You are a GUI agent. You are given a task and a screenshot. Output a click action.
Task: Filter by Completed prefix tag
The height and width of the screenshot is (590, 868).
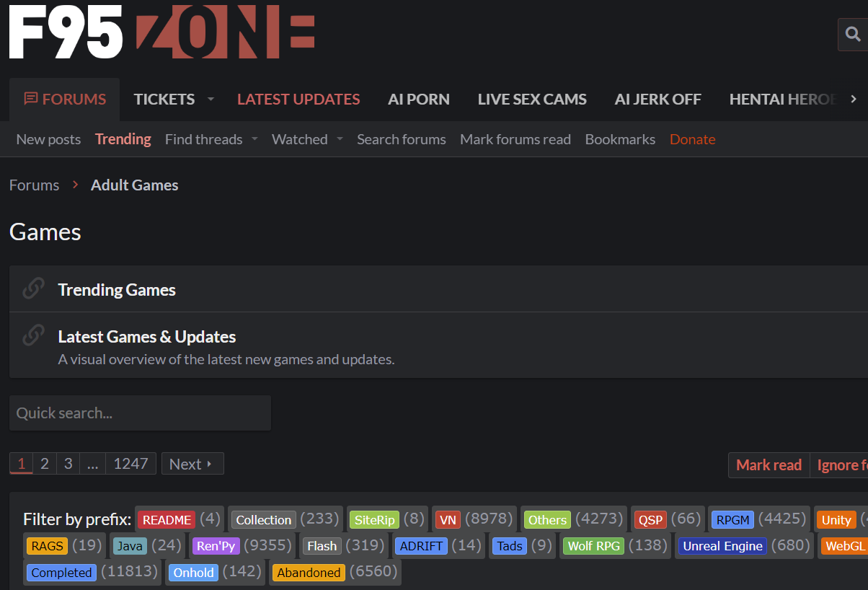point(61,572)
